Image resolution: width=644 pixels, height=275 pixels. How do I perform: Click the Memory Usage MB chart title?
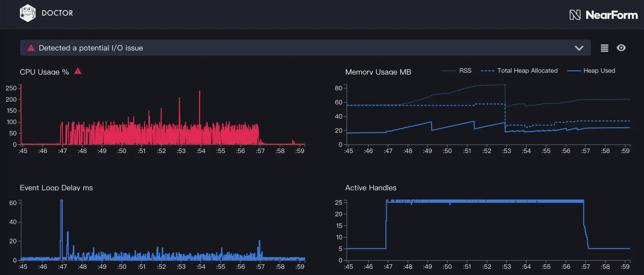pyautogui.click(x=378, y=72)
